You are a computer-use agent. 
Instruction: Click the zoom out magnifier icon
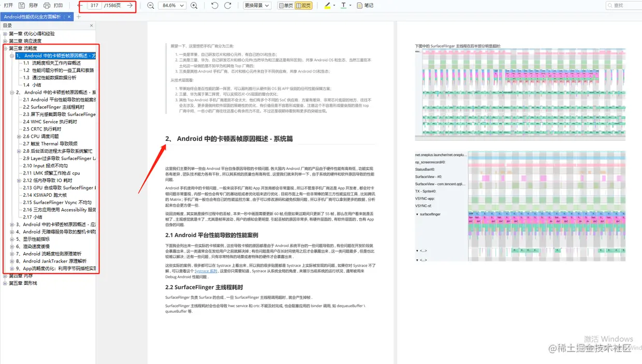(150, 5)
